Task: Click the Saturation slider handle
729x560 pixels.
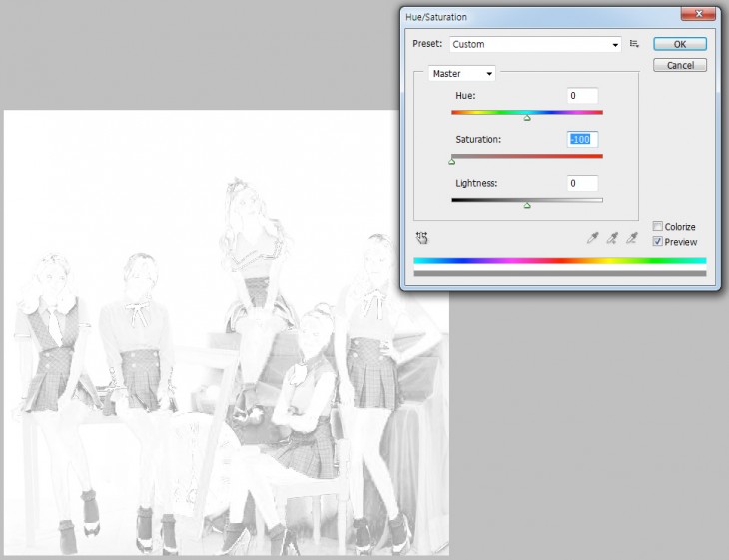Action: click(451, 161)
